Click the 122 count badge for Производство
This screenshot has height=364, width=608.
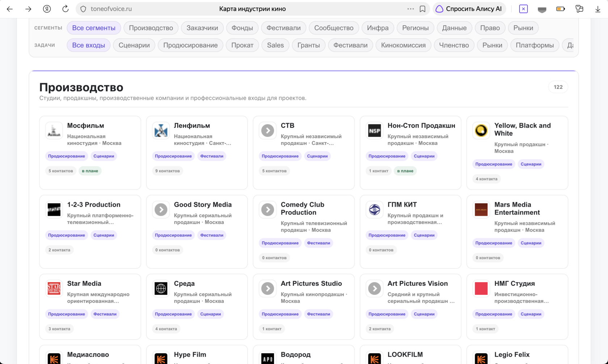[558, 87]
